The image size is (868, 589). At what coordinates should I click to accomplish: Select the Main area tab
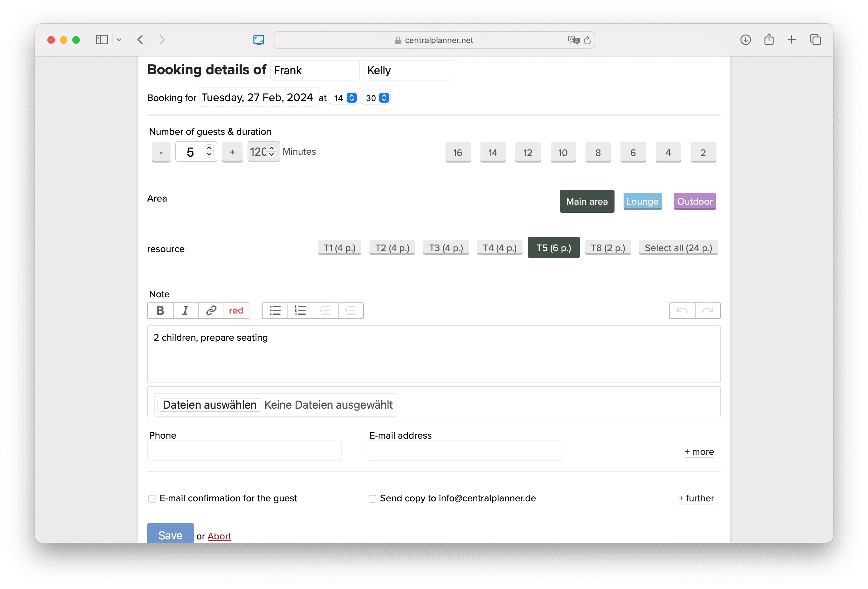click(587, 202)
